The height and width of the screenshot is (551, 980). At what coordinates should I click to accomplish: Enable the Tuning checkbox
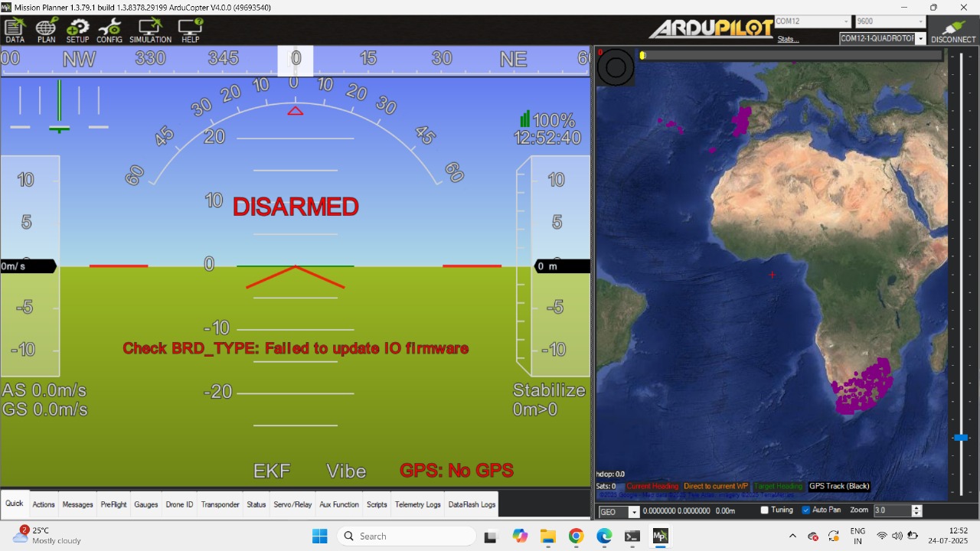[765, 510]
